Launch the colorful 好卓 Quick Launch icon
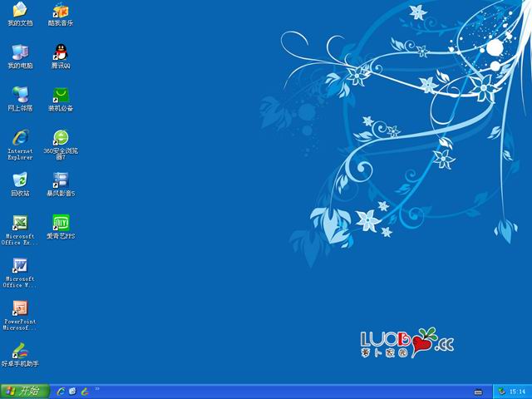The height and width of the screenshot is (399, 532). click(85, 392)
